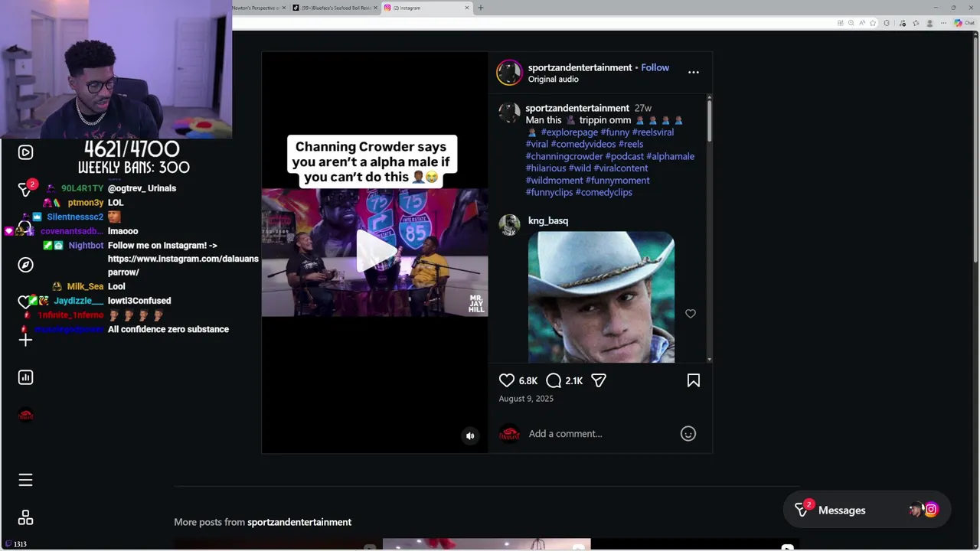Screen dimensions: 980x551
Task: View the cowboy GIF in comment
Action: (x=601, y=297)
